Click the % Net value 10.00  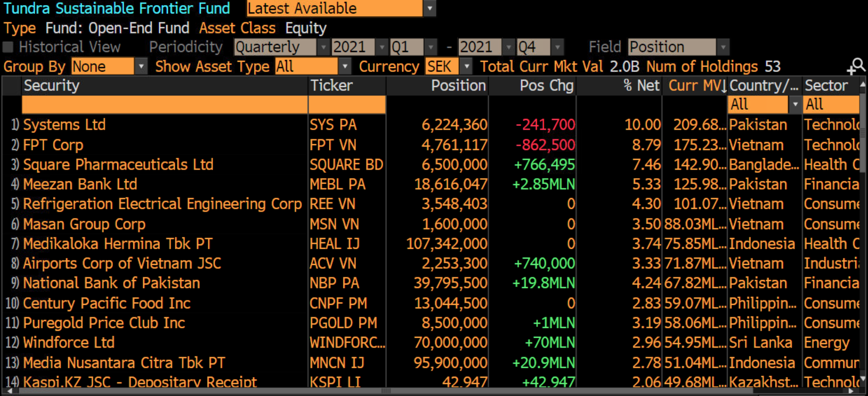point(643,125)
